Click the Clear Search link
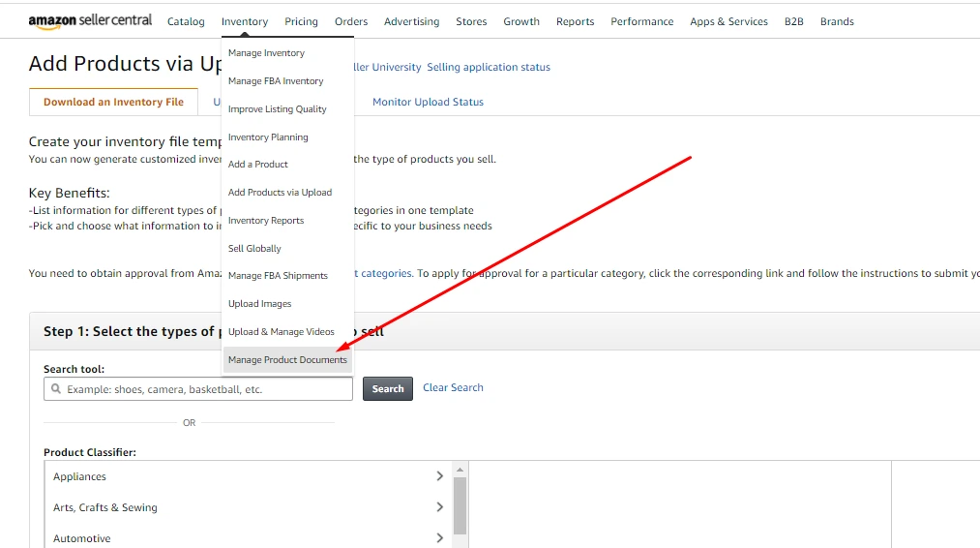The height and width of the screenshot is (548, 980). (x=453, y=388)
